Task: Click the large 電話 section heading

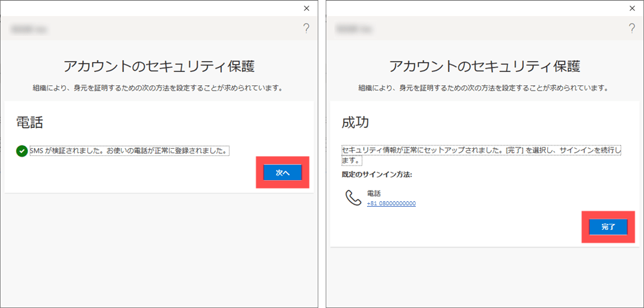Action: pyautogui.click(x=30, y=123)
